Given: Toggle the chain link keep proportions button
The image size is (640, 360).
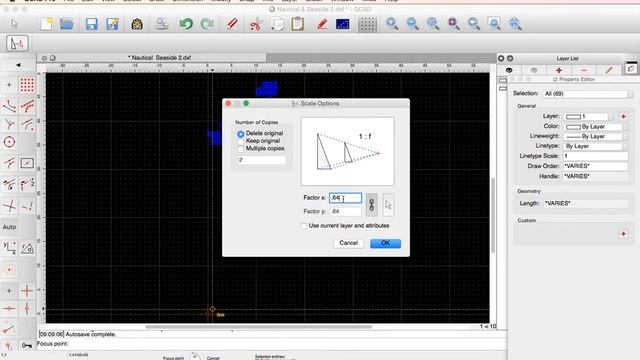Looking at the screenshot, I should tap(371, 204).
